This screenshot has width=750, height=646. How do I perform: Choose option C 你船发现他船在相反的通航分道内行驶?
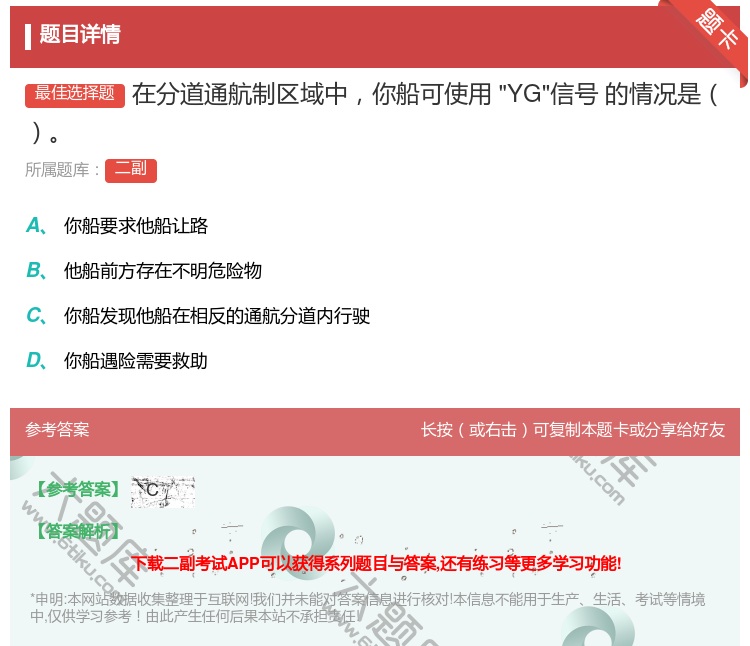[198, 316]
